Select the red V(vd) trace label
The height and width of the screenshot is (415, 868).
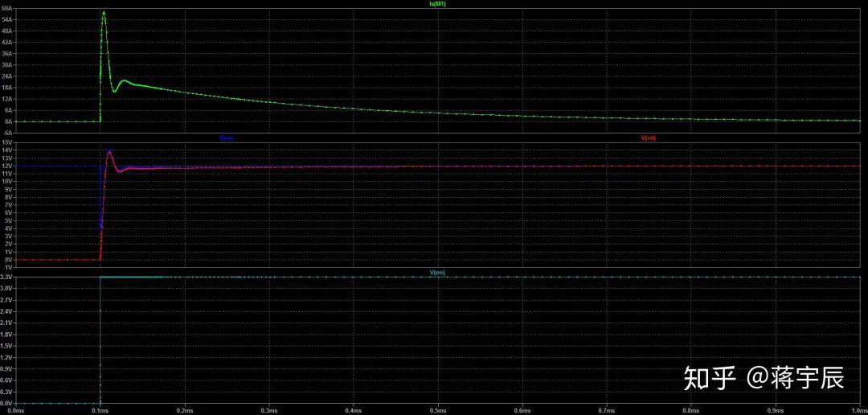[x=649, y=138]
